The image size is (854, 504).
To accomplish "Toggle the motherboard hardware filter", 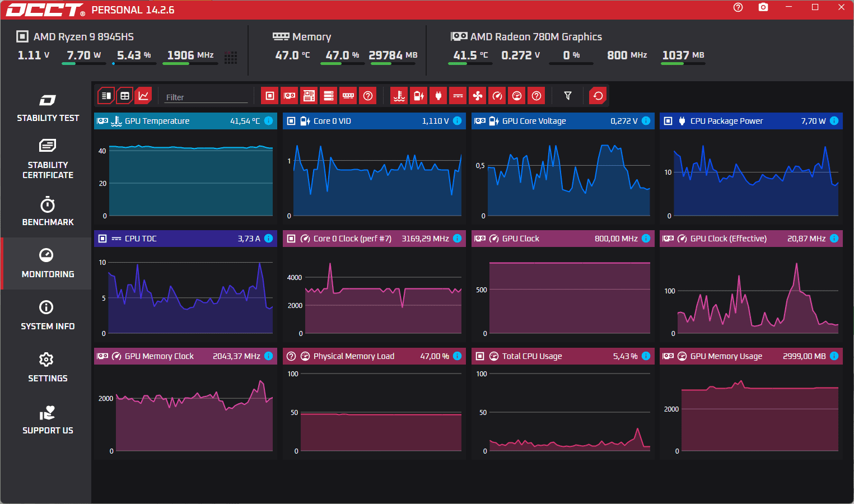I will [309, 96].
